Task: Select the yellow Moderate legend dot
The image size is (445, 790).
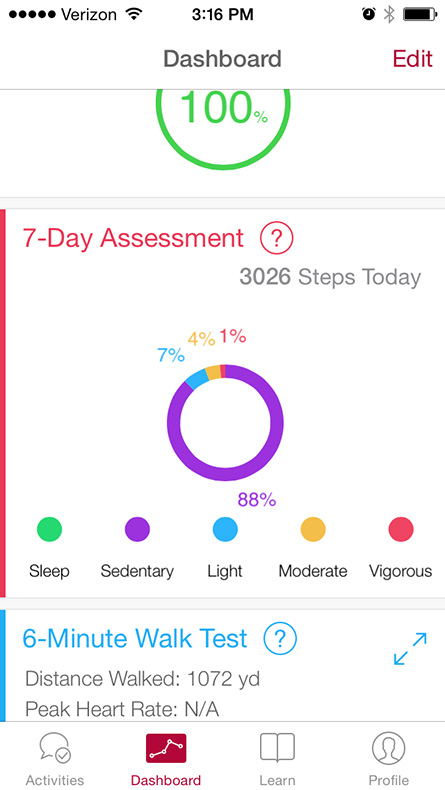Action: [x=313, y=530]
